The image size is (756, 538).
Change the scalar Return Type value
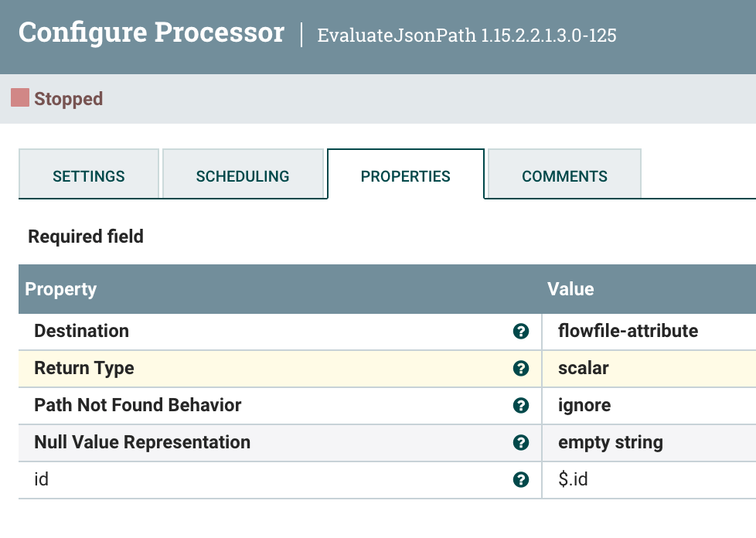tap(649, 369)
